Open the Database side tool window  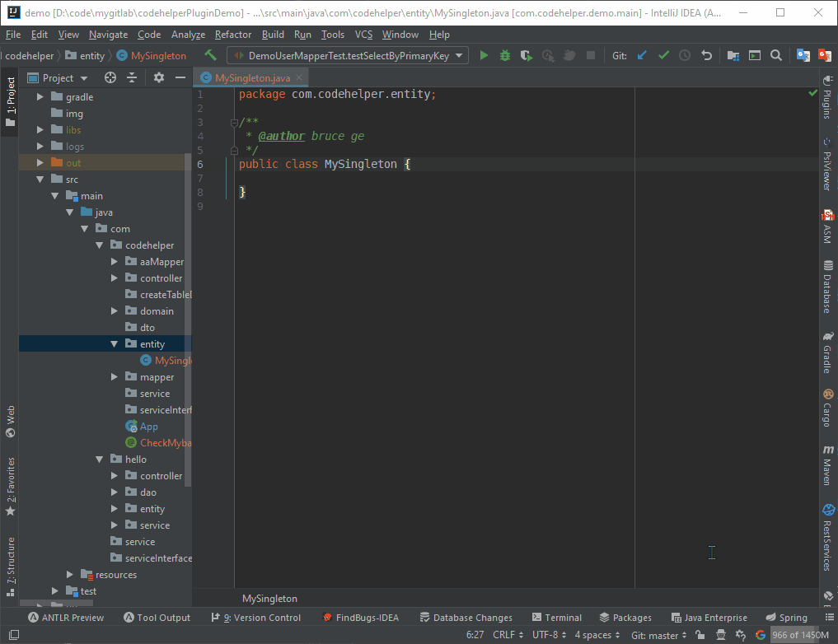click(827, 287)
